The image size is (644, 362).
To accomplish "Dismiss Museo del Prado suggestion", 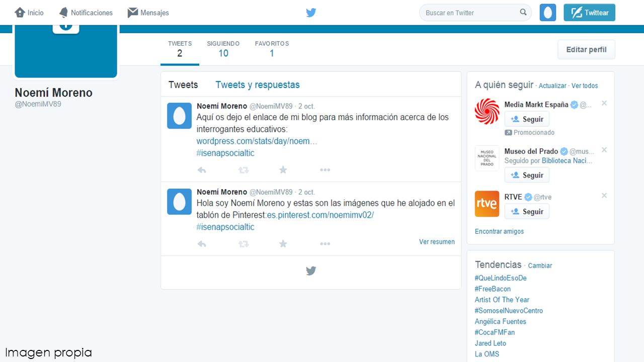I will point(604,150).
